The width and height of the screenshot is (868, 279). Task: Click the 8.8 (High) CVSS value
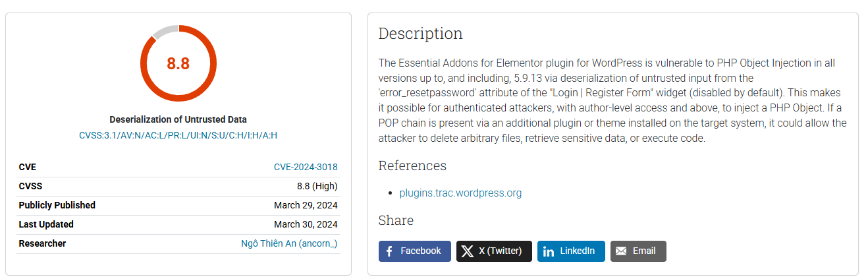coord(317,186)
